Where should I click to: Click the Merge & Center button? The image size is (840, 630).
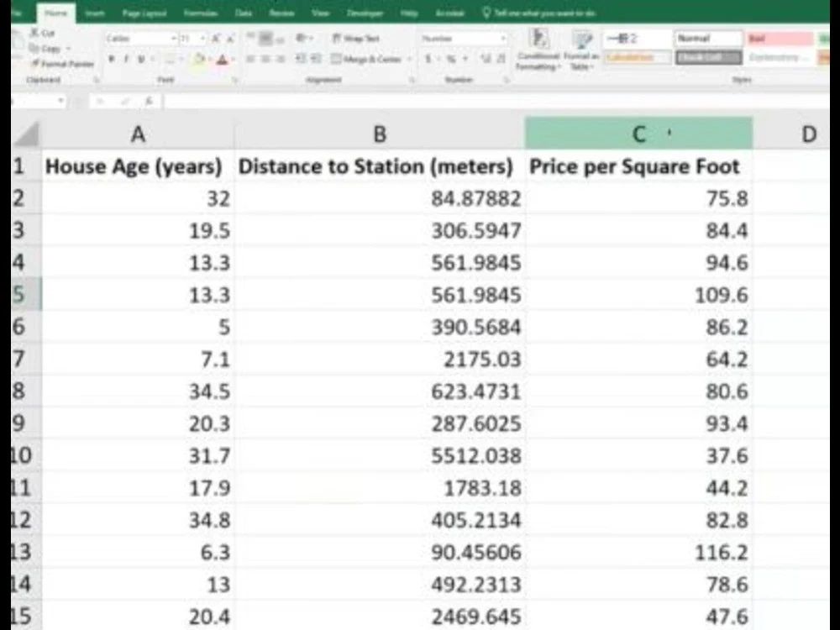coord(366,59)
